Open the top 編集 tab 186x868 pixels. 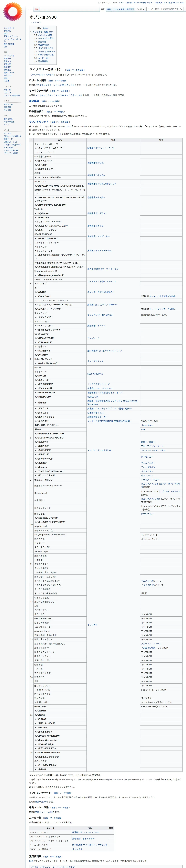pyautogui.click(x=109, y=9)
